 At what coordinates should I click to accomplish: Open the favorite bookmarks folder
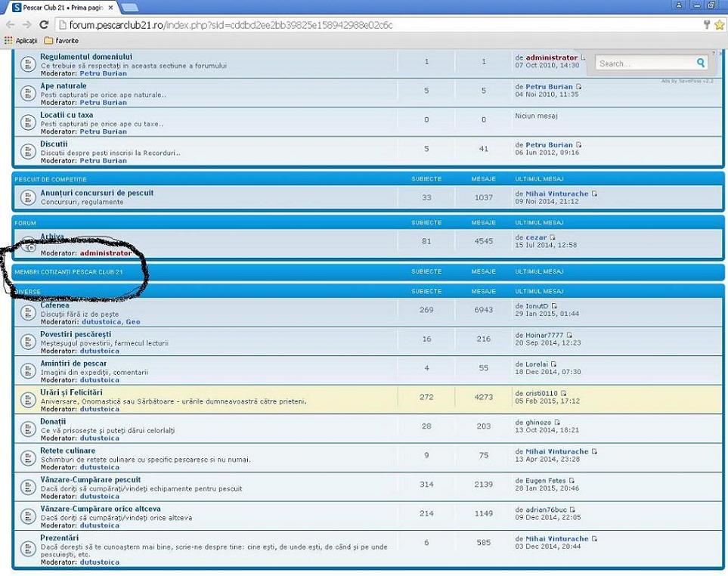tap(61, 41)
